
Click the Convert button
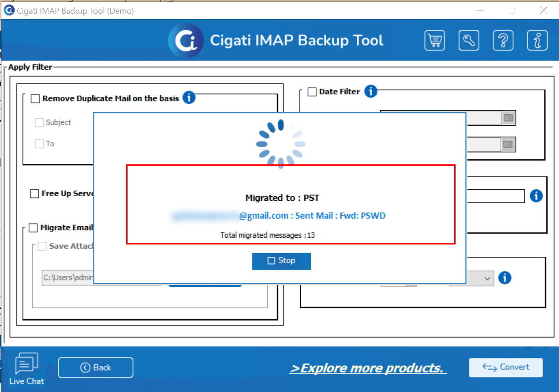pyautogui.click(x=506, y=367)
